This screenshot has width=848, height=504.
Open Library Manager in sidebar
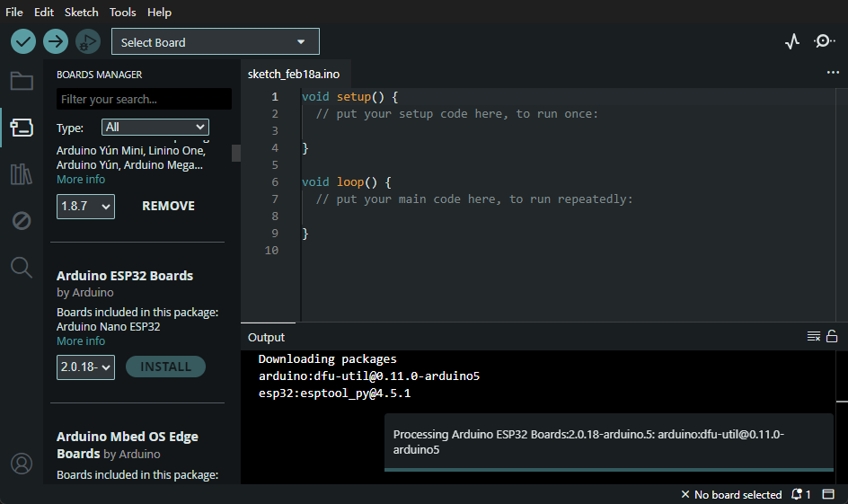pyautogui.click(x=22, y=174)
